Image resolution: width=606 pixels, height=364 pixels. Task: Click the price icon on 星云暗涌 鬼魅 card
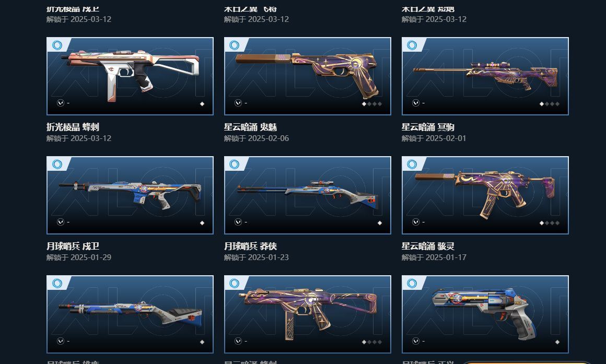[x=238, y=103]
